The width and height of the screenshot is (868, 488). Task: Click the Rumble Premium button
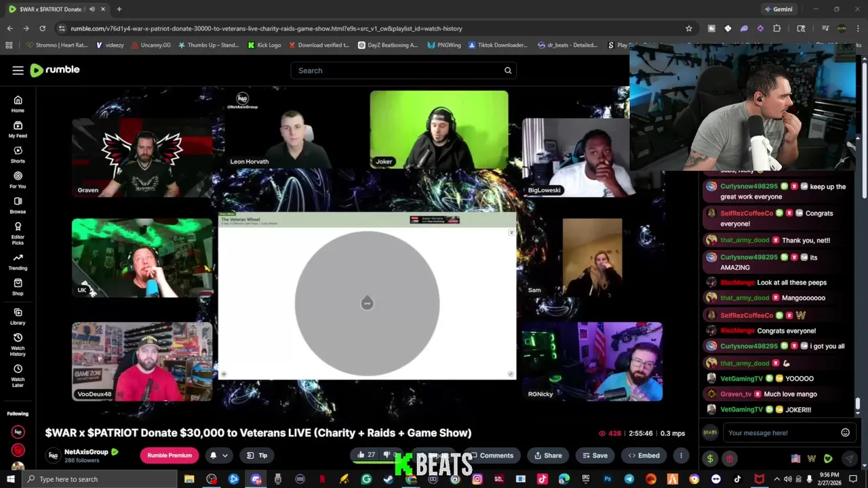(170, 455)
